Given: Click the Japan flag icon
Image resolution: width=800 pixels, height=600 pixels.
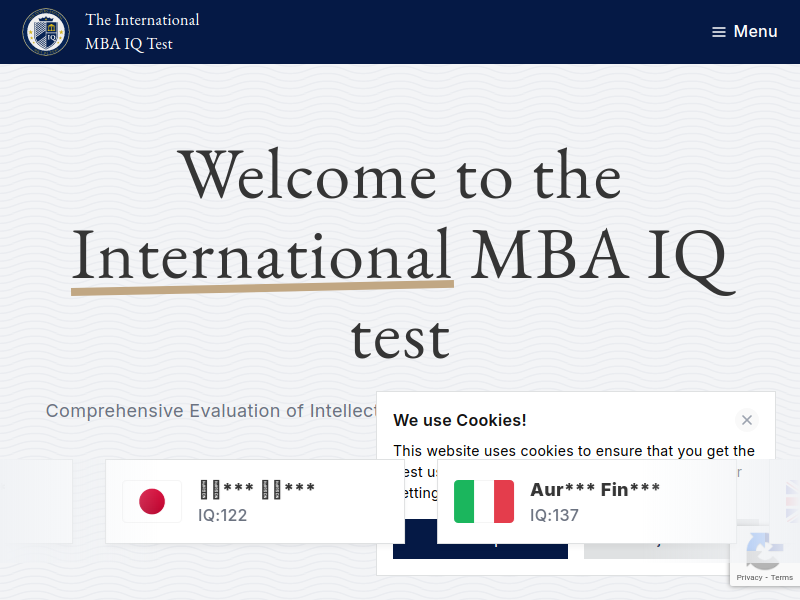Looking at the screenshot, I should [152, 501].
